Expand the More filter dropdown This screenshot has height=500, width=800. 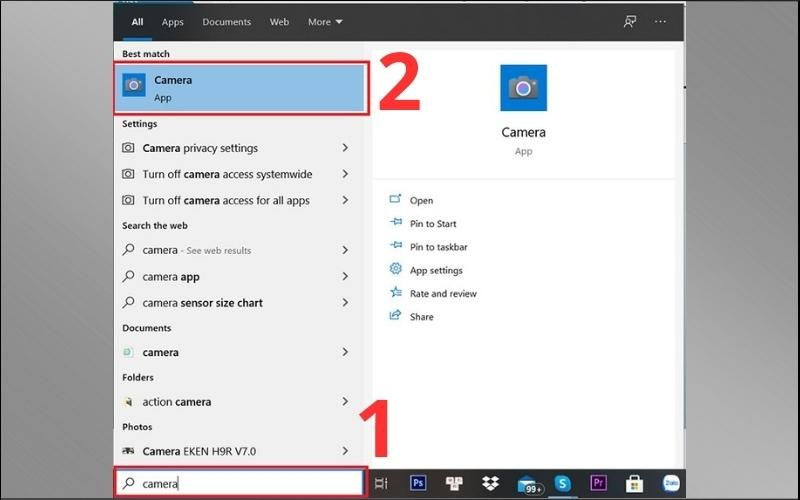coord(325,21)
